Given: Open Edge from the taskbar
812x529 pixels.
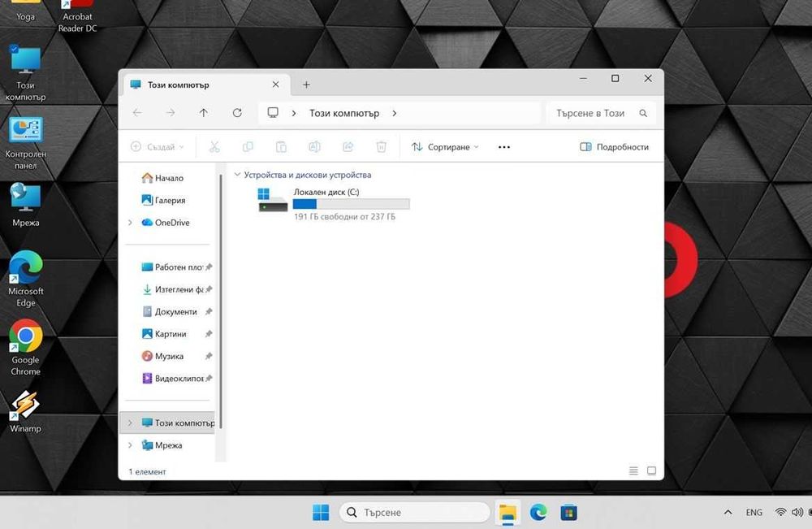Looking at the screenshot, I should tap(538, 513).
